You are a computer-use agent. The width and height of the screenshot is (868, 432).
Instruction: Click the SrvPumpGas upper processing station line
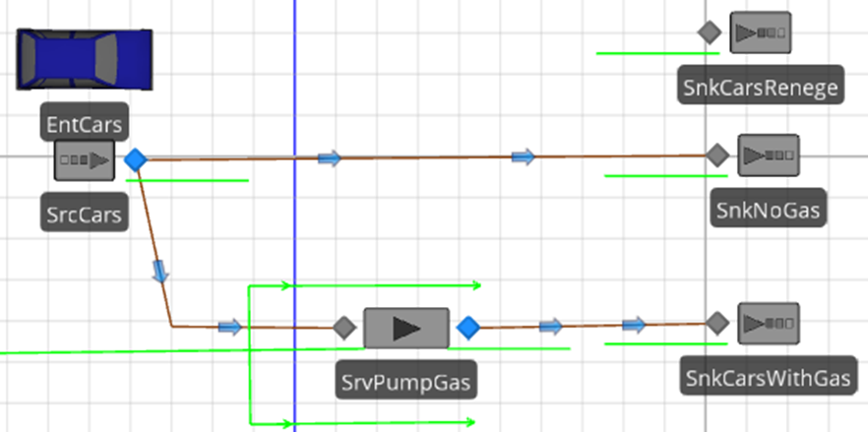(x=365, y=285)
